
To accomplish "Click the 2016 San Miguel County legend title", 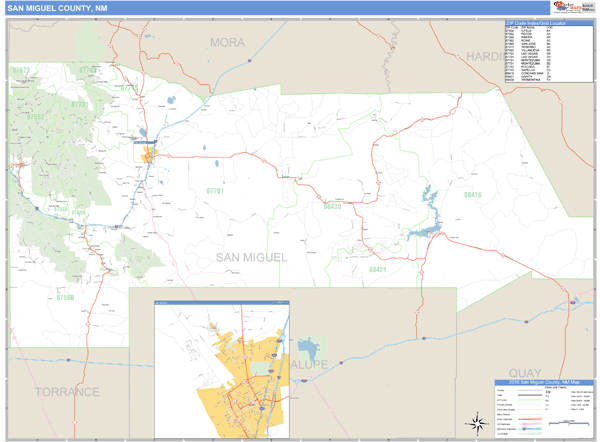I will pyautogui.click(x=543, y=383).
